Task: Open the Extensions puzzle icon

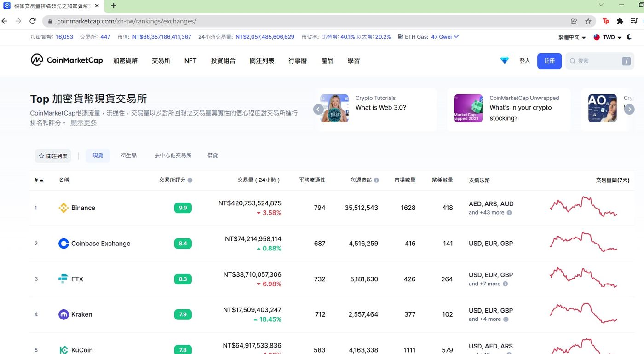Action: point(620,21)
